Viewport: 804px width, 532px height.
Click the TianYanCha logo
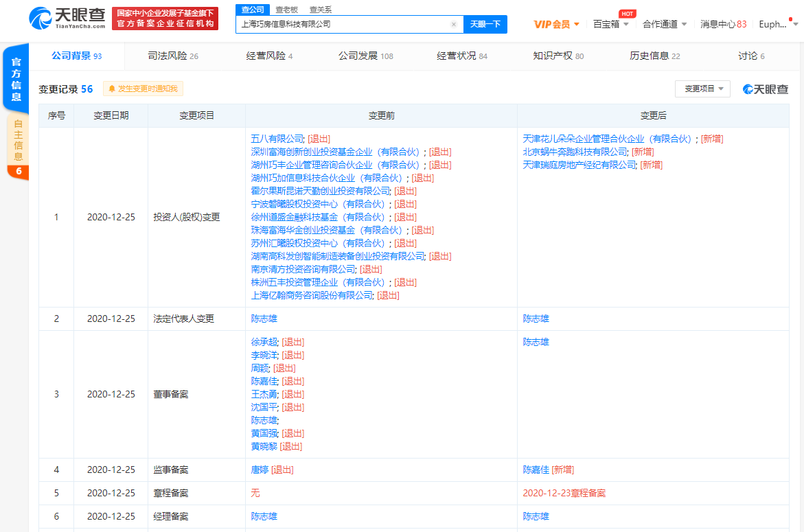pyautogui.click(x=67, y=19)
